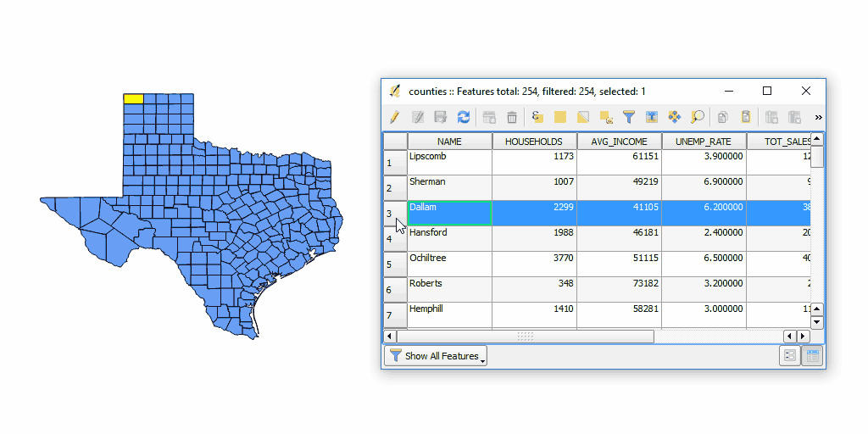Click the vertical scrollbar up arrow at top
The height and width of the screenshot is (434, 868).
(817, 139)
